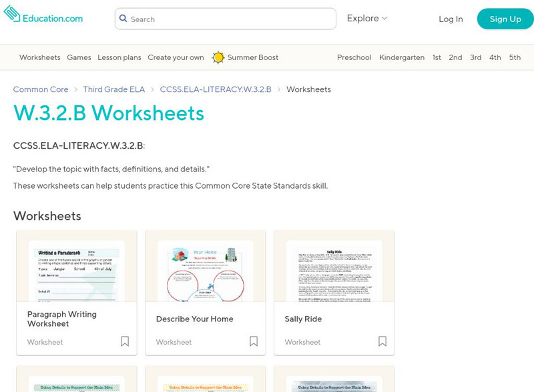This screenshot has width=534, height=392.
Task: Click the Describe Your Home title
Action: click(195, 319)
